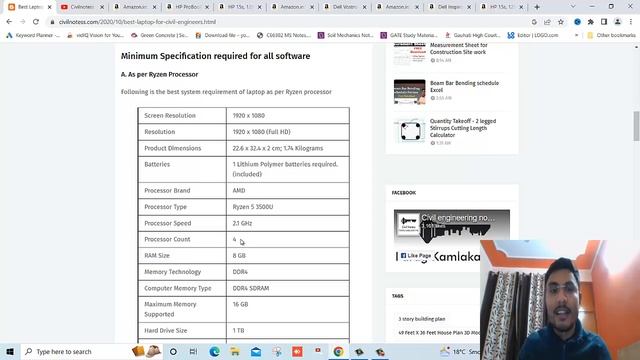Open the Gauhati High Court bookmark

click(473, 36)
